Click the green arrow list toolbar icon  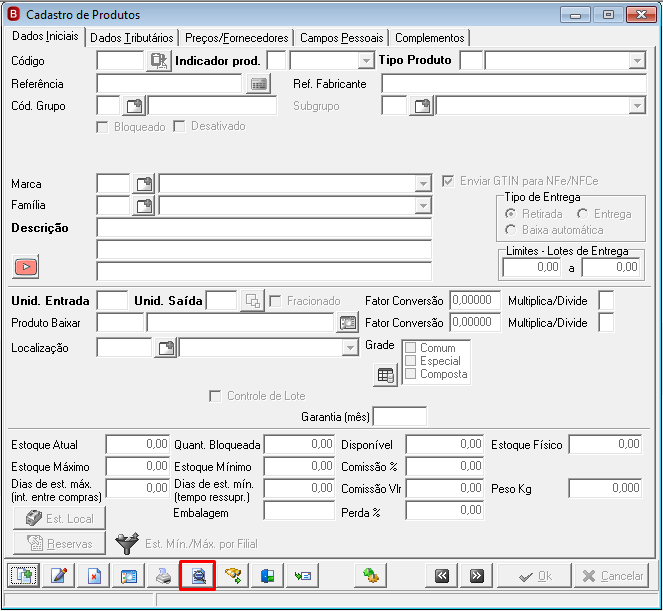[x=302, y=575]
